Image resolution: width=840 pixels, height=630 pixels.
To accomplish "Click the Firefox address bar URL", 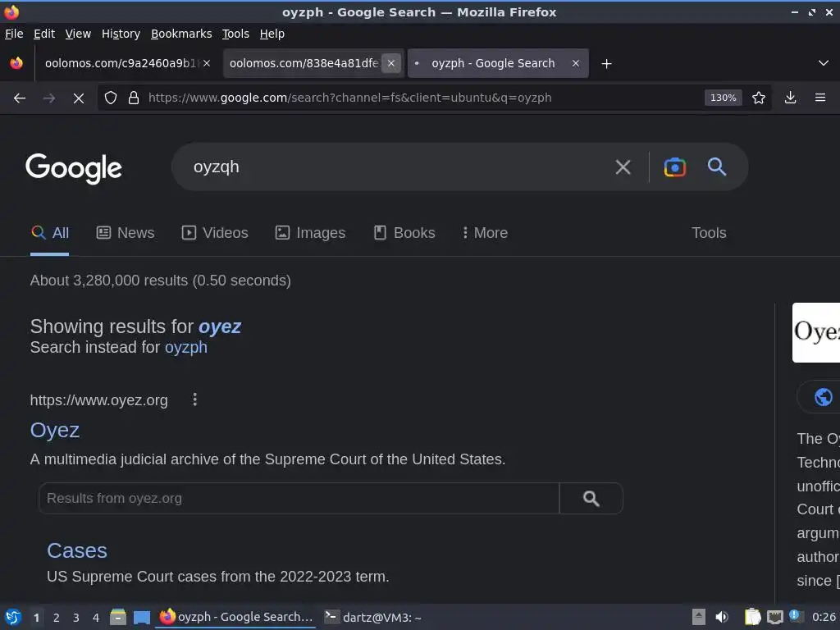I will (x=349, y=98).
